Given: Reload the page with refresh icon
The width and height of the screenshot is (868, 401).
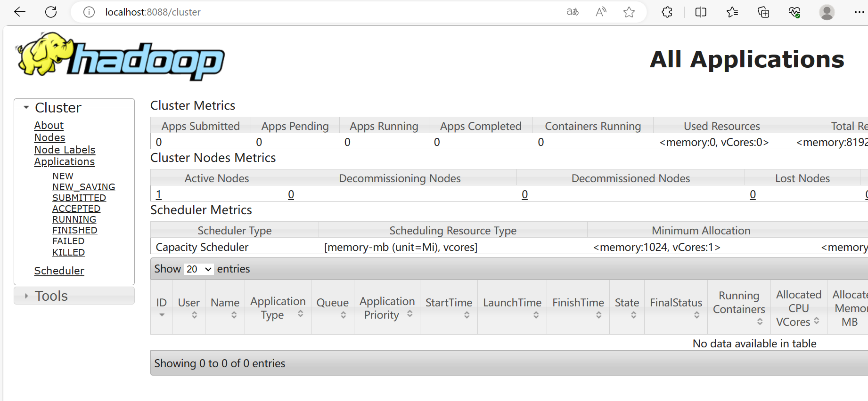Looking at the screenshot, I should (x=51, y=12).
